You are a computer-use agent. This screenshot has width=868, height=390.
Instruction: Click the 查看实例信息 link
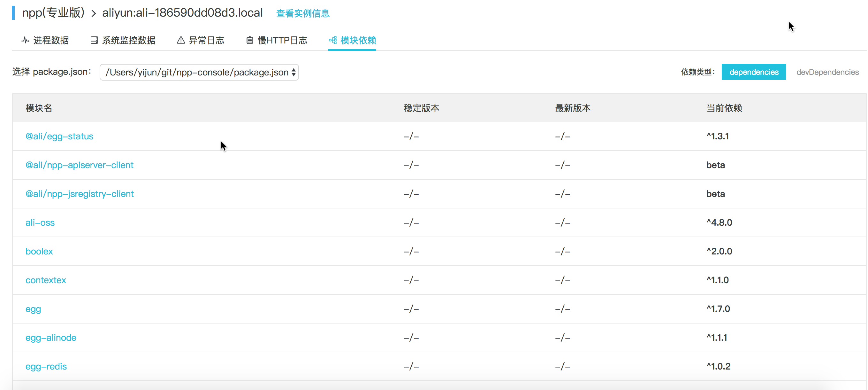[x=303, y=13]
